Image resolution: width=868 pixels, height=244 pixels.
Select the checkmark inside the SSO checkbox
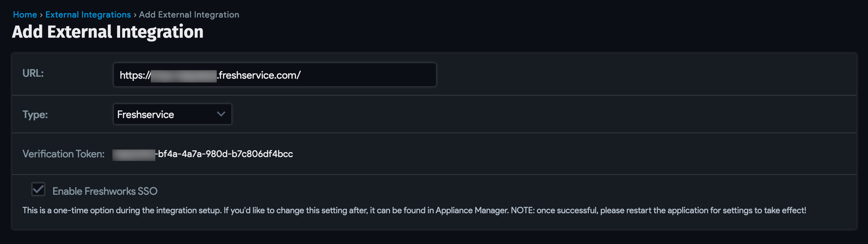(x=38, y=189)
